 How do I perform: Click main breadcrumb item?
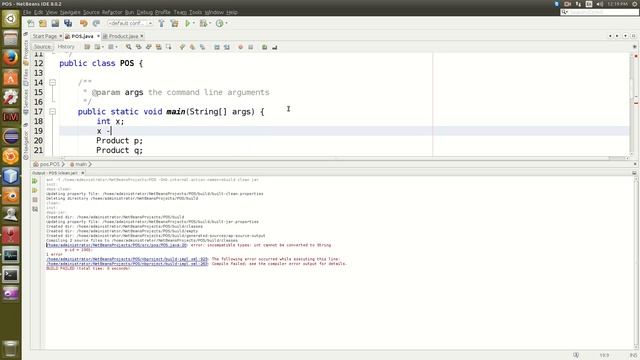coord(81,164)
